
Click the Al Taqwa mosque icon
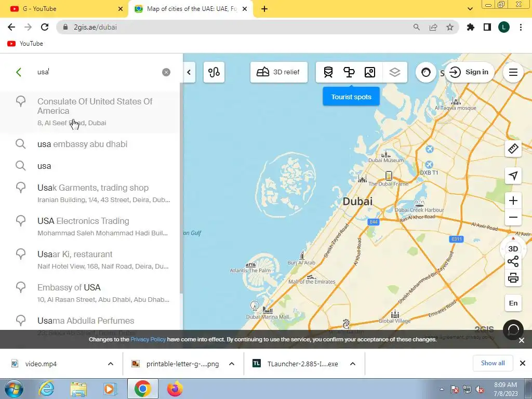click(x=456, y=100)
